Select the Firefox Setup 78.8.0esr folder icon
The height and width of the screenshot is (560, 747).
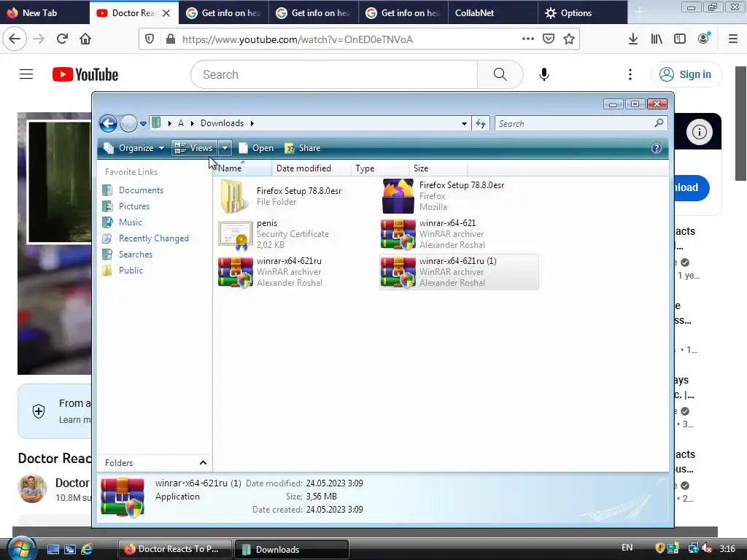click(235, 196)
